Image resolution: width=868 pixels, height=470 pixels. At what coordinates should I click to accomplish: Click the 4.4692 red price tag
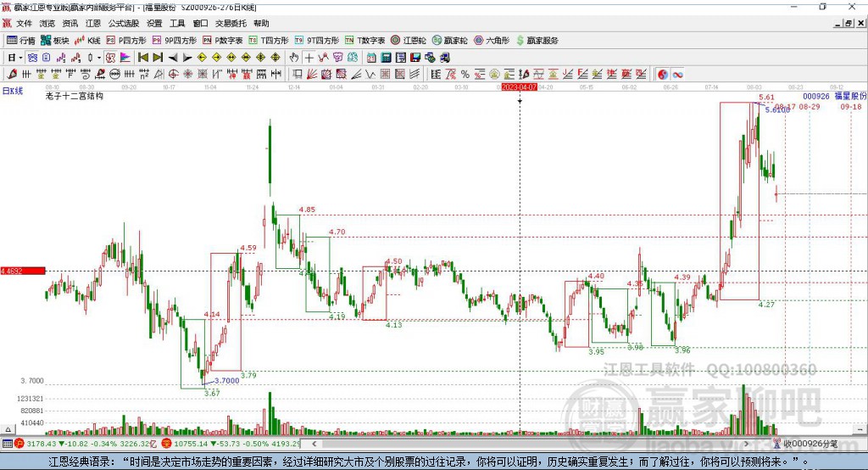click(23, 271)
